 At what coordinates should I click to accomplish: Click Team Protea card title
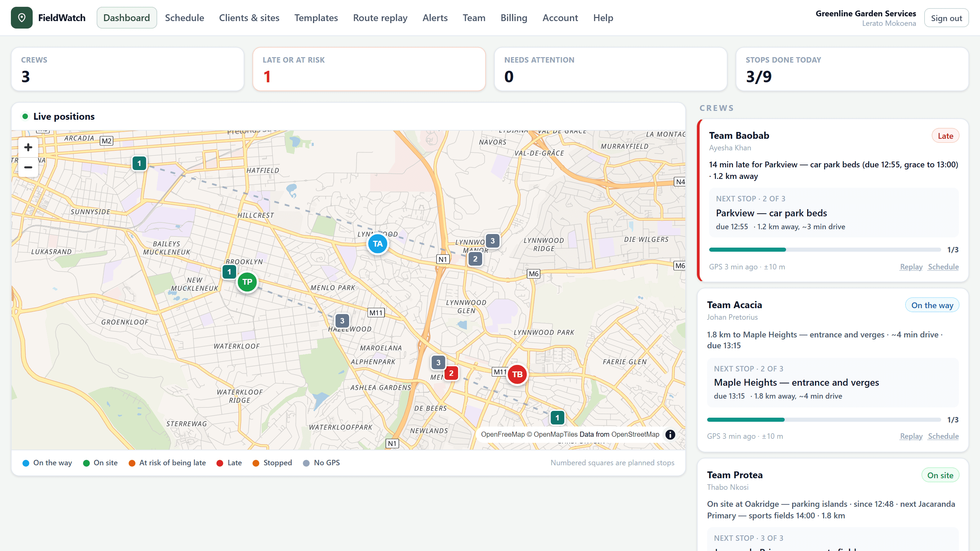point(735,475)
